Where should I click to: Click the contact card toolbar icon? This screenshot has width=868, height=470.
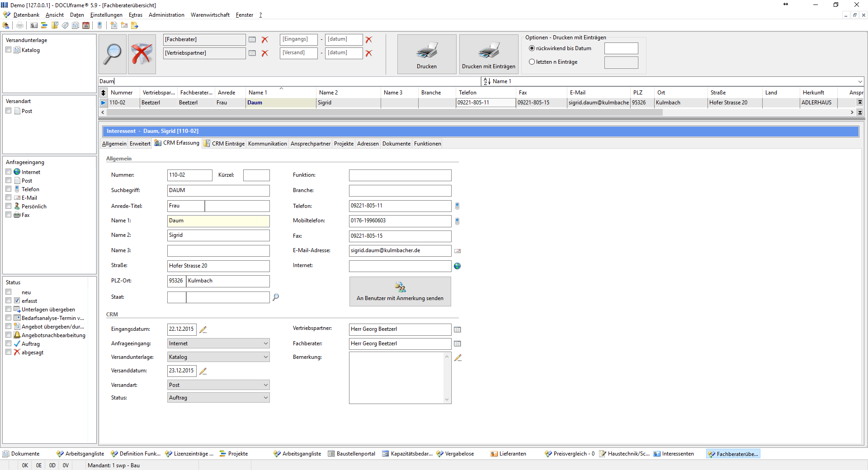coord(34,25)
